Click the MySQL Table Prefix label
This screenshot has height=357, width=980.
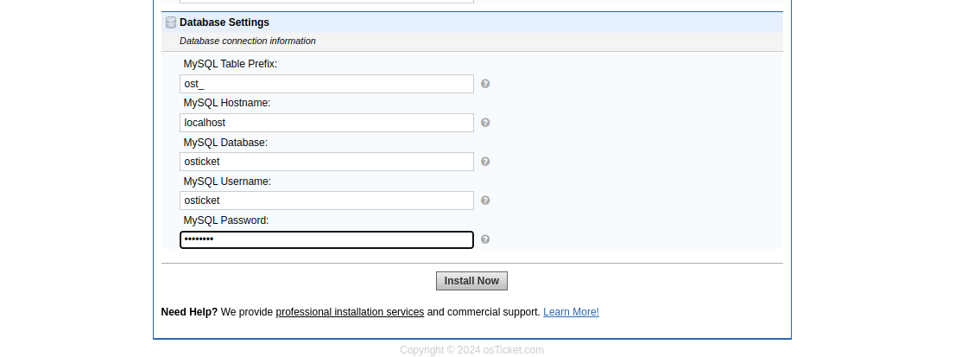click(x=230, y=64)
